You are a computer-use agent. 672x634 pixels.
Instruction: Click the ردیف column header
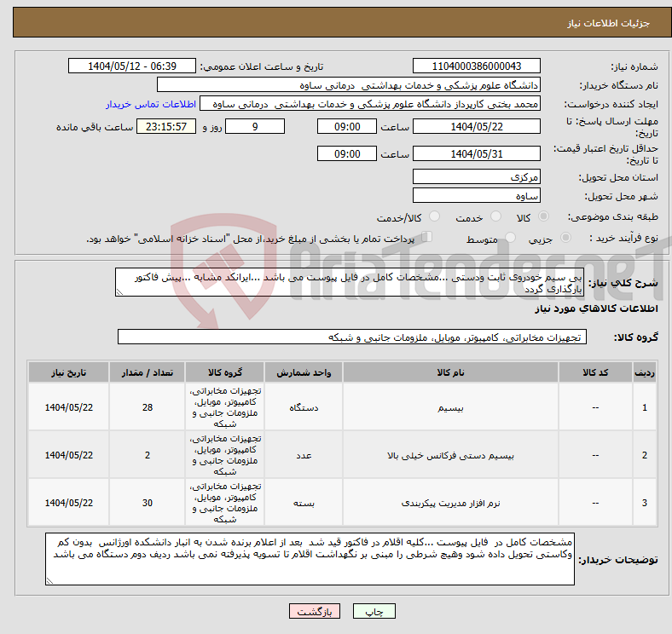coord(644,372)
